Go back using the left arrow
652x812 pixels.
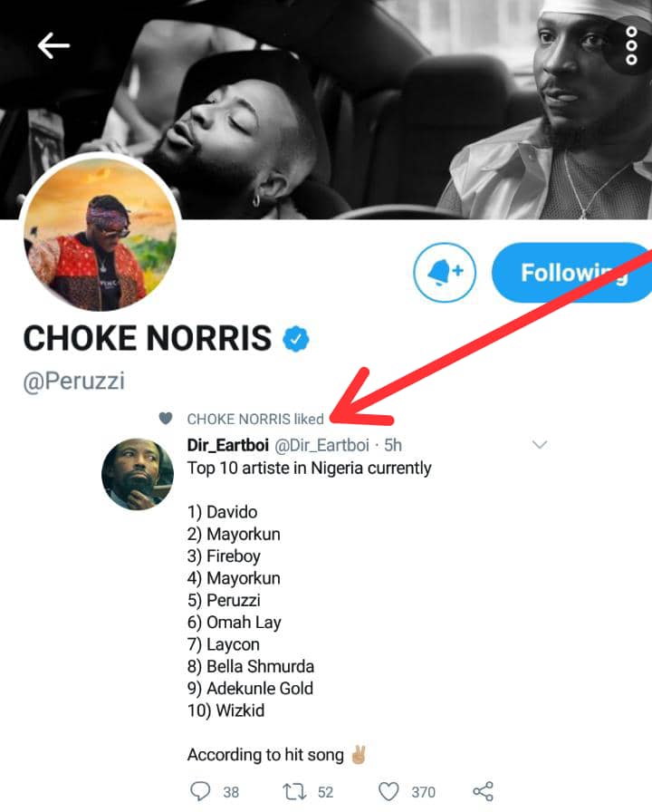53,46
